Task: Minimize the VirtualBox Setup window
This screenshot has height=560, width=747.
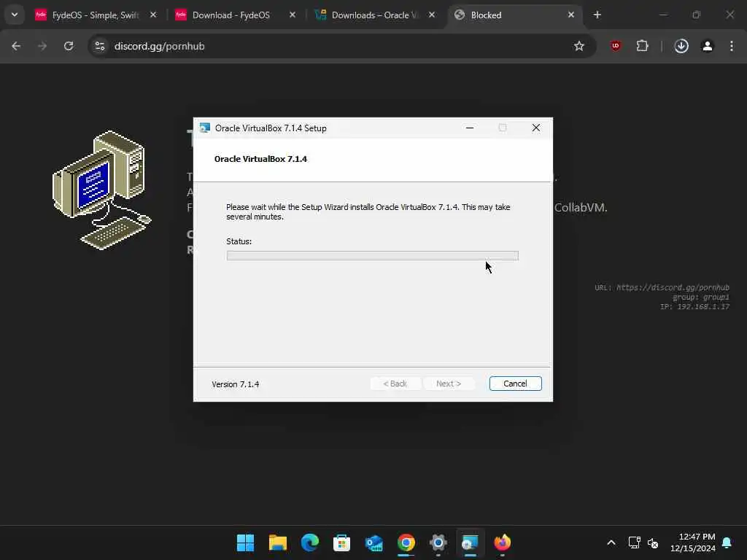Action: [470, 128]
